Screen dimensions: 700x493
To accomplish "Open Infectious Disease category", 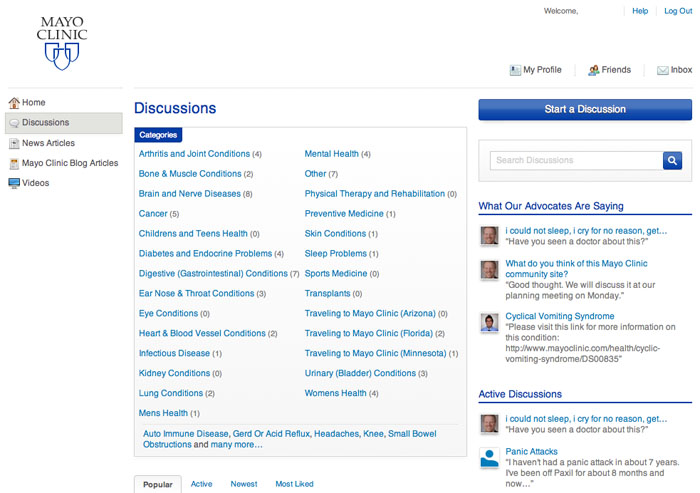I will (x=174, y=353).
